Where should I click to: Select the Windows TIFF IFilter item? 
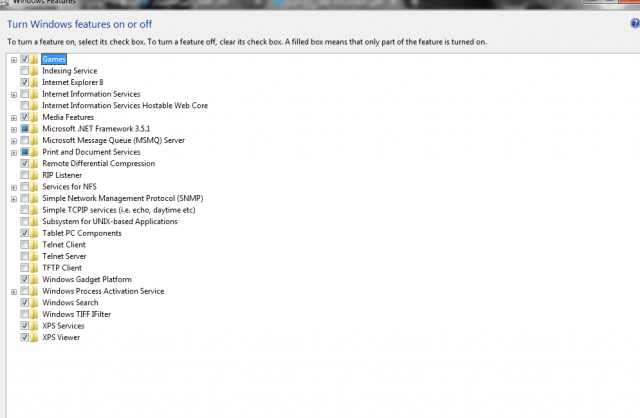(x=76, y=314)
